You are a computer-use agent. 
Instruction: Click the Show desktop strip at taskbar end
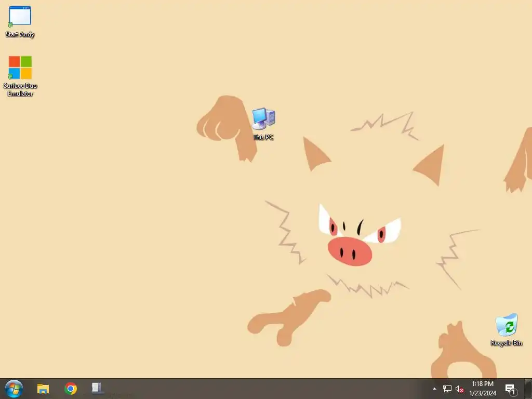(528, 389)
